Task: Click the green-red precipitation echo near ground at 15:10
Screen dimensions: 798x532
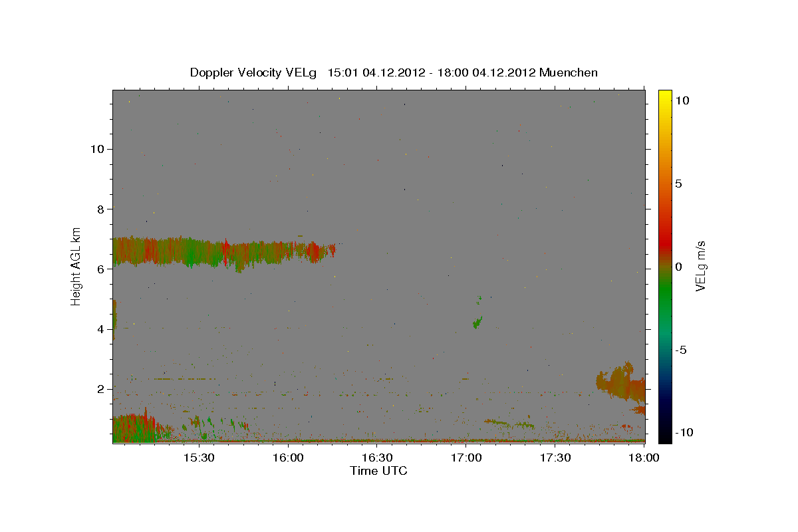Action: [136, 428]
